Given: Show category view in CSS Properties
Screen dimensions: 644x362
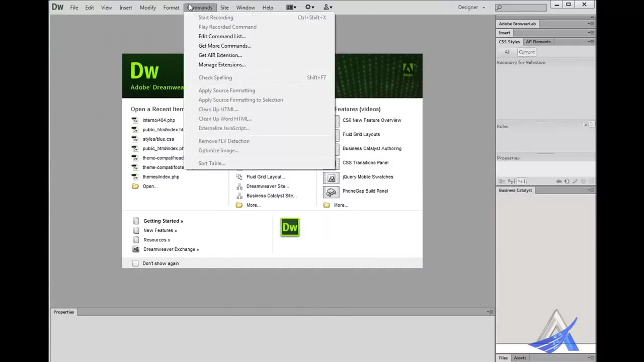Looking at the screenshot, I should (x=502, y=181).
